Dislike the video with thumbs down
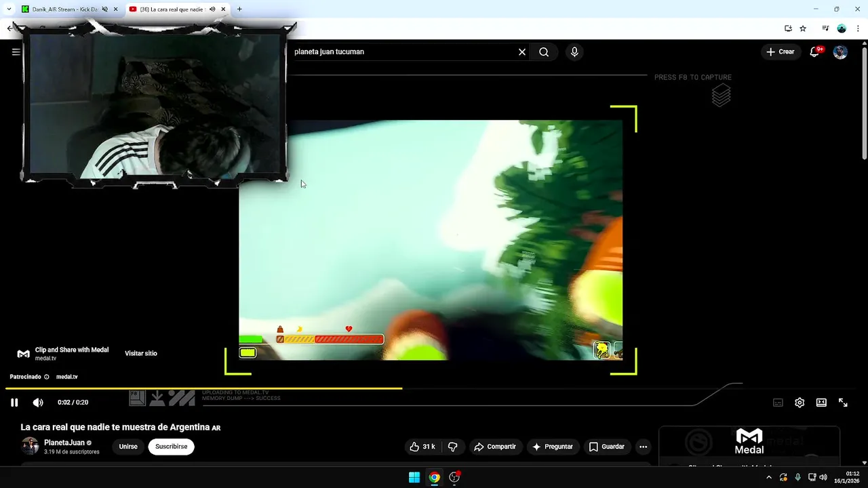Screen dimensions: 868x488 point(452,447)
